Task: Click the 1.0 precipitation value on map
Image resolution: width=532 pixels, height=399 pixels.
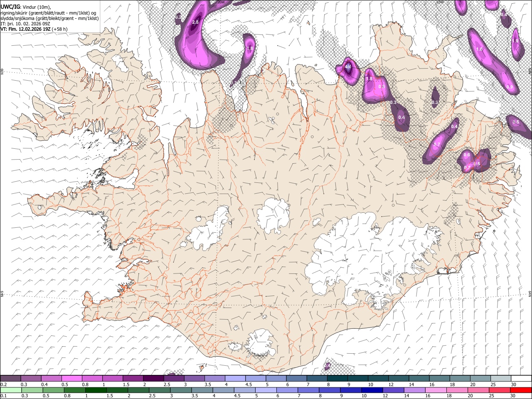Action: [x=479, y=49]
